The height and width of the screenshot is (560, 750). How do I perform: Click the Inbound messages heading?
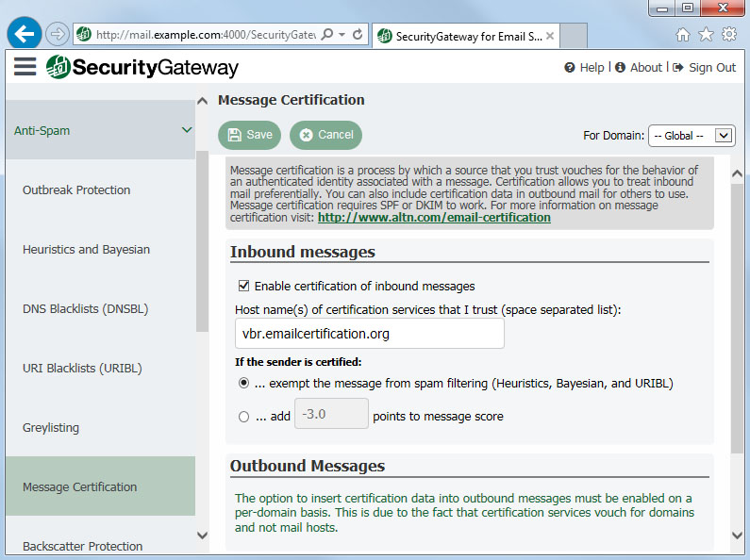(x=302, y=252)
